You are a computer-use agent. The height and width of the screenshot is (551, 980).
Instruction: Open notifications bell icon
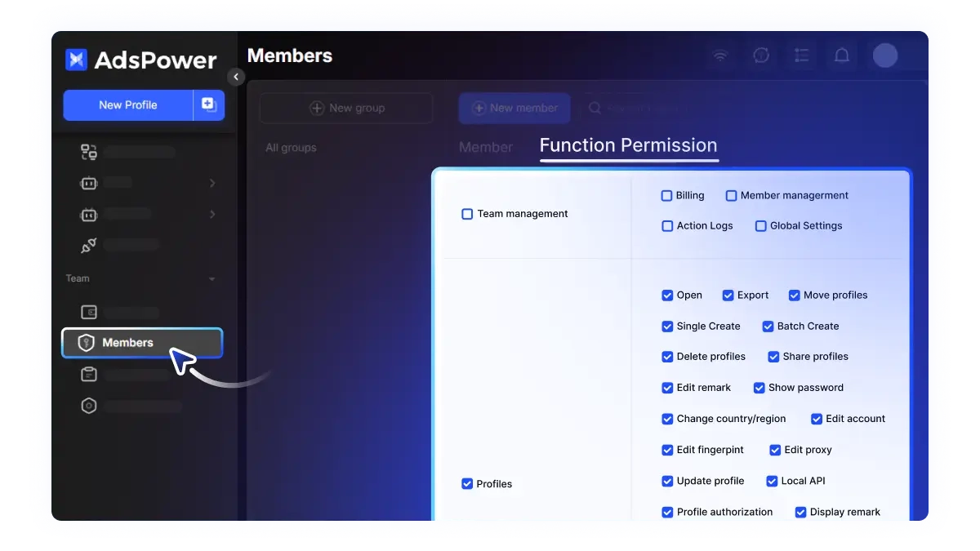coord(842,56)
